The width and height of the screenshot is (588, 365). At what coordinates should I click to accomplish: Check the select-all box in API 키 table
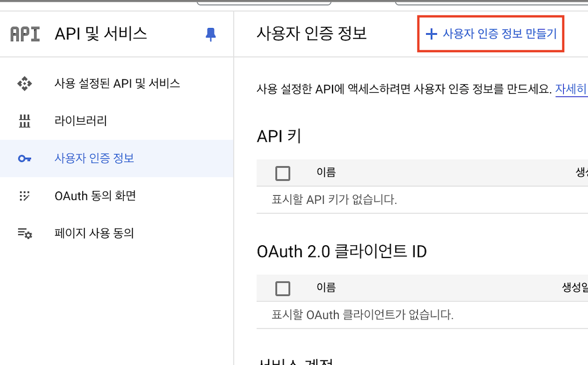tap(283, 173)
